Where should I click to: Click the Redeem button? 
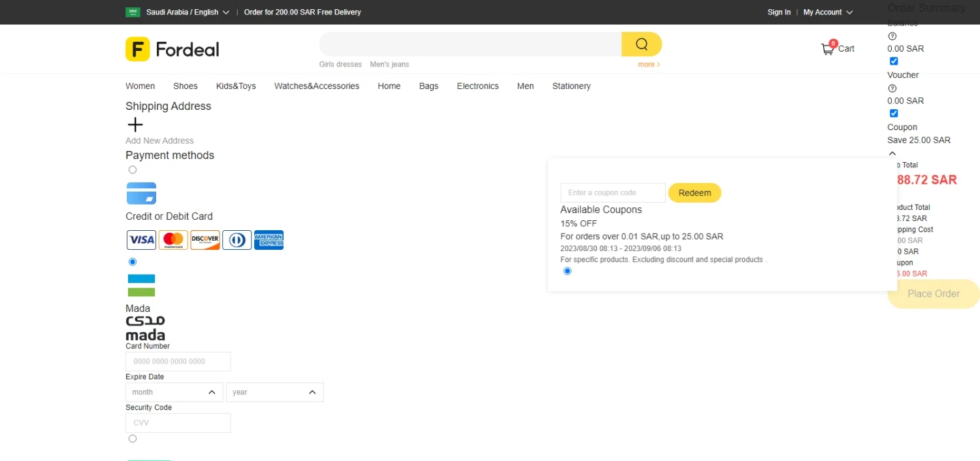coord(694,193)
